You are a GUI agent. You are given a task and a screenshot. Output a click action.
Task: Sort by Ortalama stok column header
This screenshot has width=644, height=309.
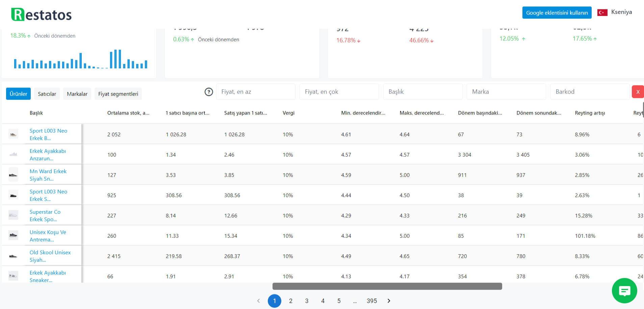[x=128, y=113]
